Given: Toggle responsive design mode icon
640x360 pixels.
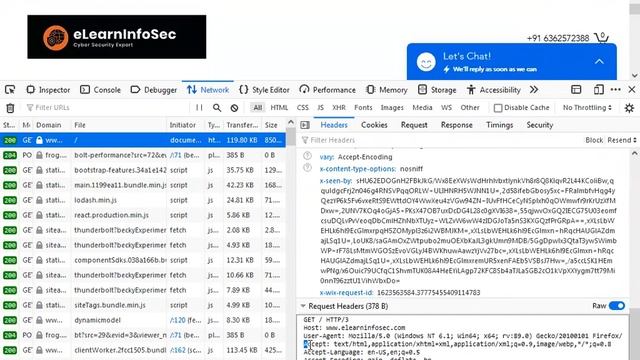Looking at the screenshot, I should 599,90.
